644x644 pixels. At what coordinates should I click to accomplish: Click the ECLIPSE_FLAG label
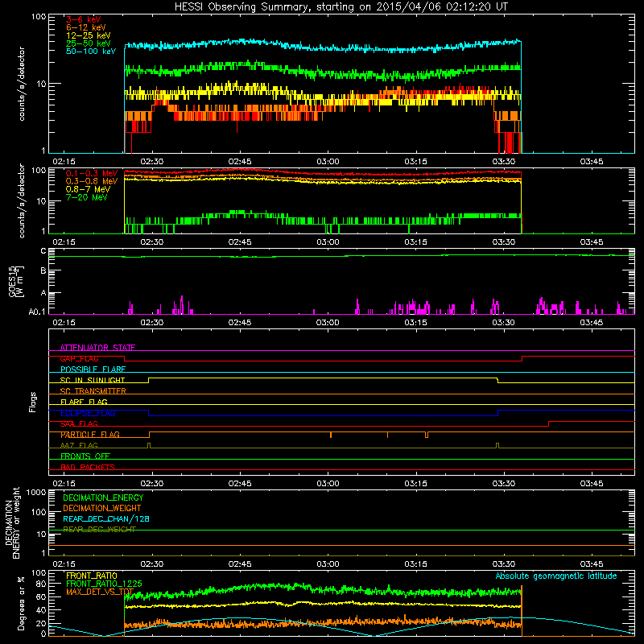(88, 413)
